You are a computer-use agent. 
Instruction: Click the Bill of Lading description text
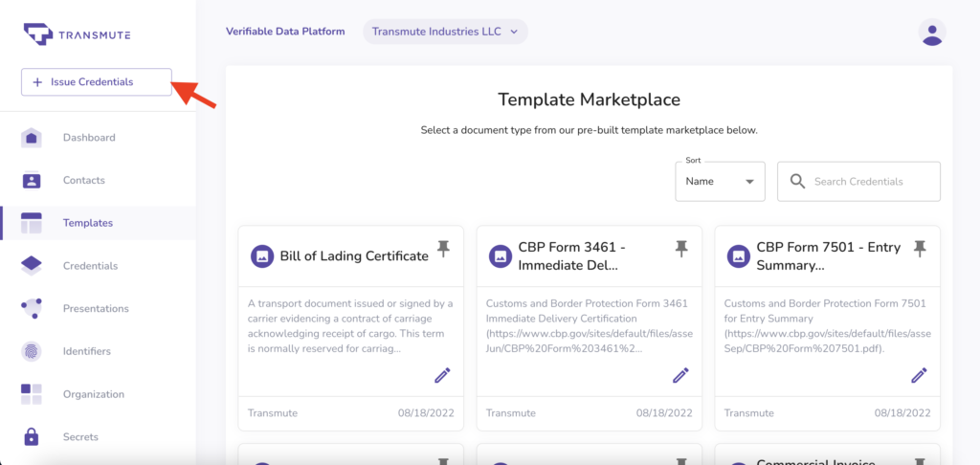[350, 326]
